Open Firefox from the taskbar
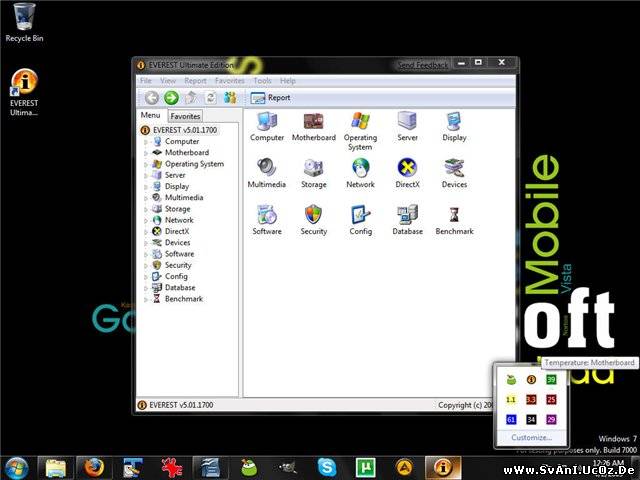 click(x=94, y=467)
